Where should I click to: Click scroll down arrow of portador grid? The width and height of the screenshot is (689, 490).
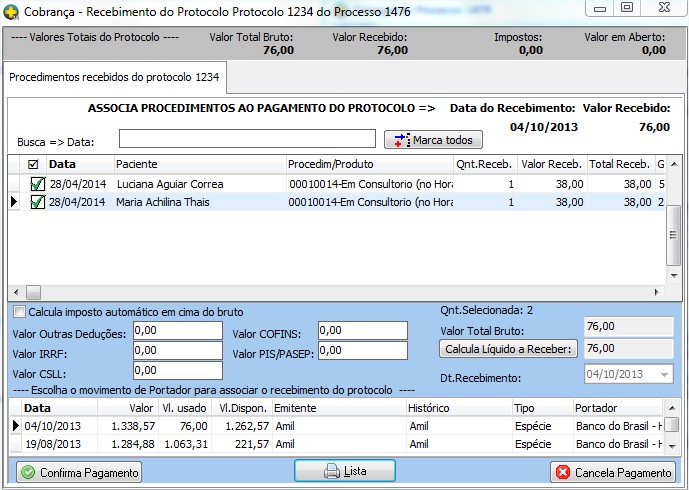[x=673, y=444]
